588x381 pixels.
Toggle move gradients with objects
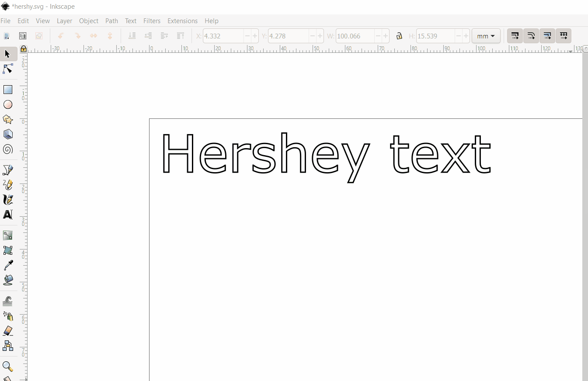tap(547, 36)
